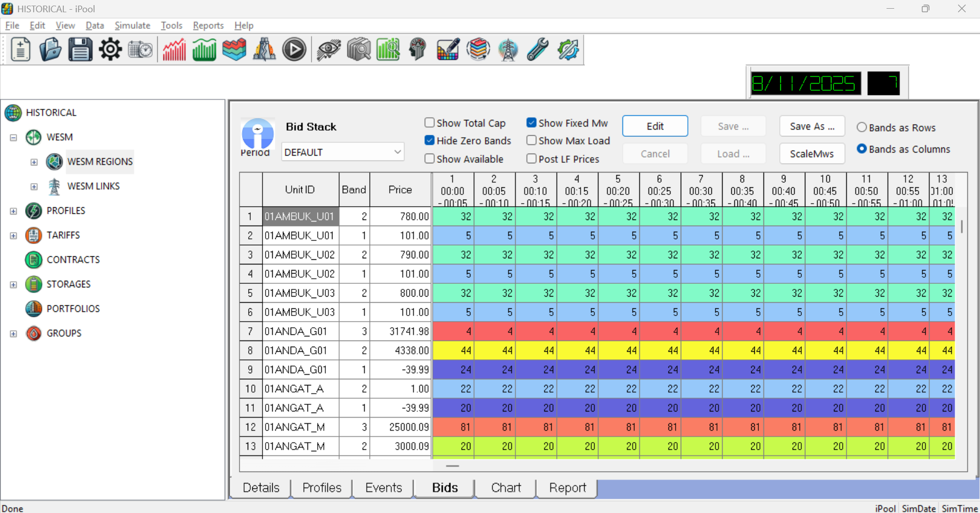Click the ScaleMws button
The height and width of the screenshot is (513, 980).
tap(811, 153)
